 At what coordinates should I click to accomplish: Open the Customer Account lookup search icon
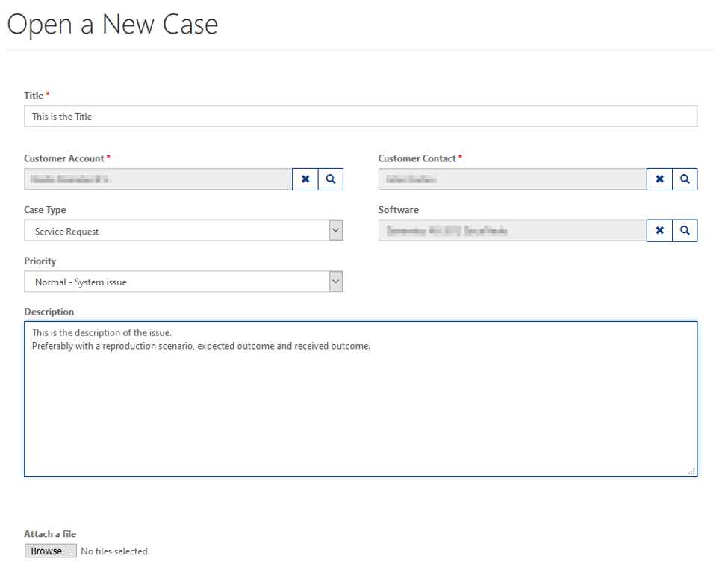331,179
